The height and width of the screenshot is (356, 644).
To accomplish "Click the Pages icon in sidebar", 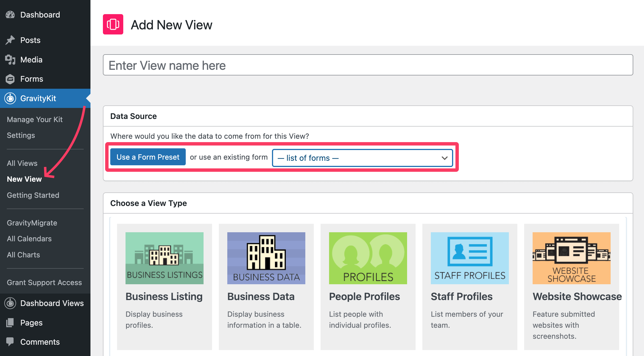I will 10,323.
